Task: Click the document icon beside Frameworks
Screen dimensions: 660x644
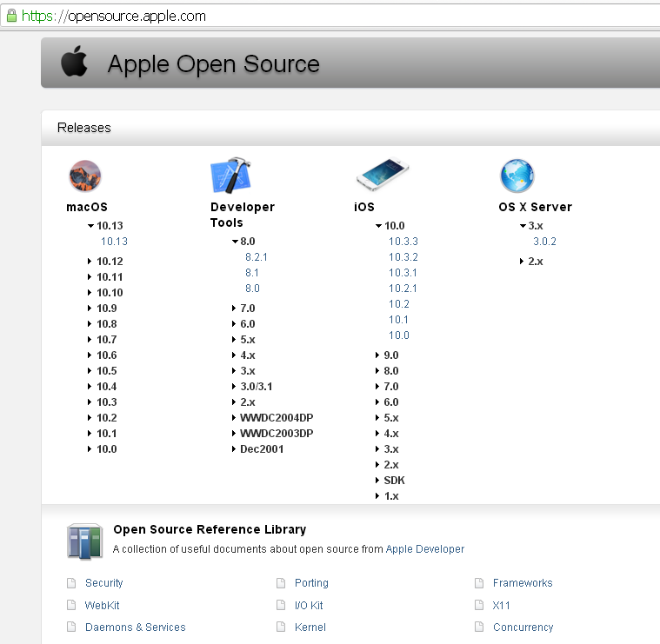Action: [x=479, y=583]
